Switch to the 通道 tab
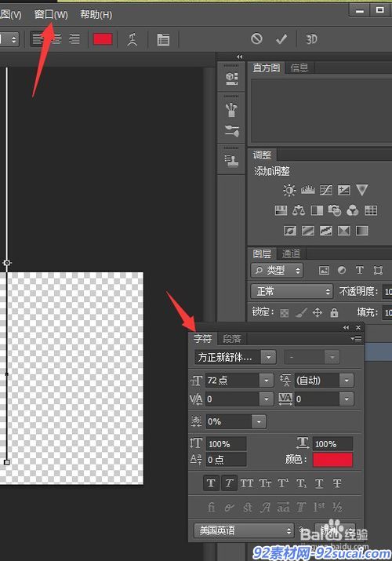This screenshot has width=392, height=561. 291,253
